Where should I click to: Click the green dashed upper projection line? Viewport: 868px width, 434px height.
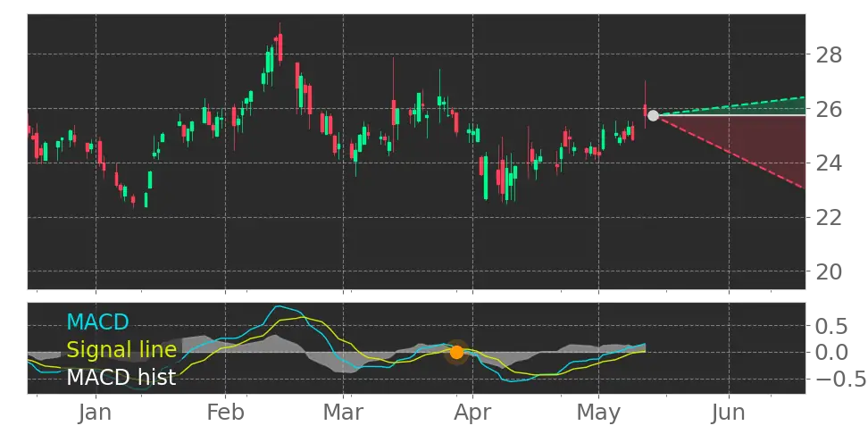click(x=730, y=105)
